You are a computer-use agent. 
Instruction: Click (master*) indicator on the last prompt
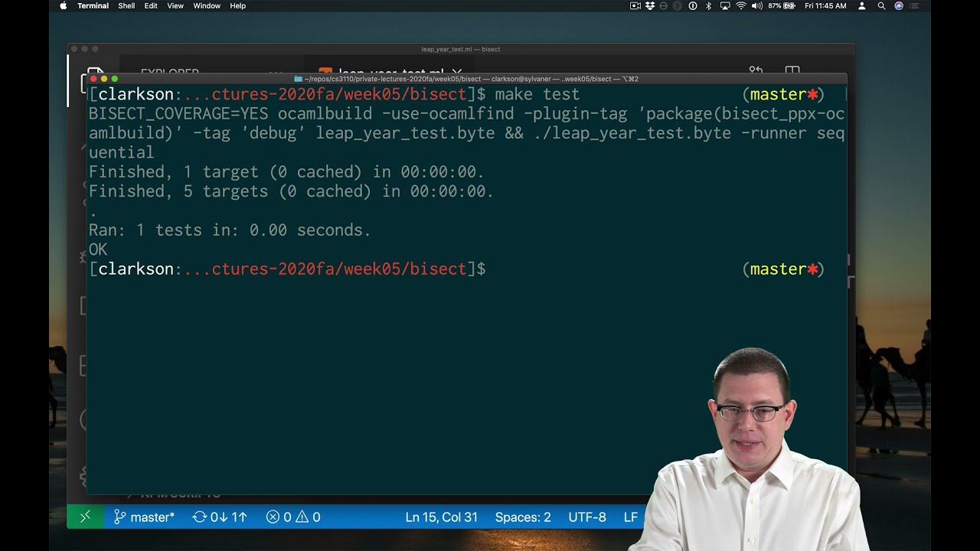tap(783, 269)
